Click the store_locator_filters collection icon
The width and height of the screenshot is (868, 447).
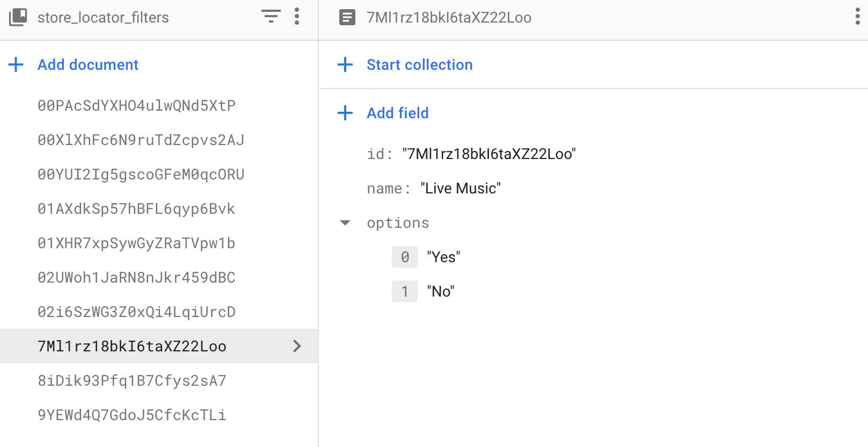(x=18, y=17)
